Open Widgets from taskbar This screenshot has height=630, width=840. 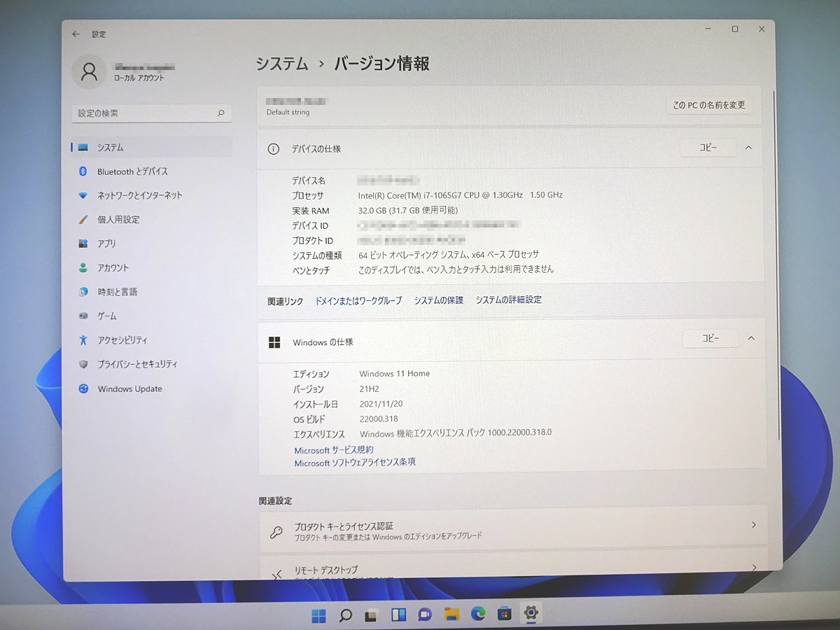398,615
